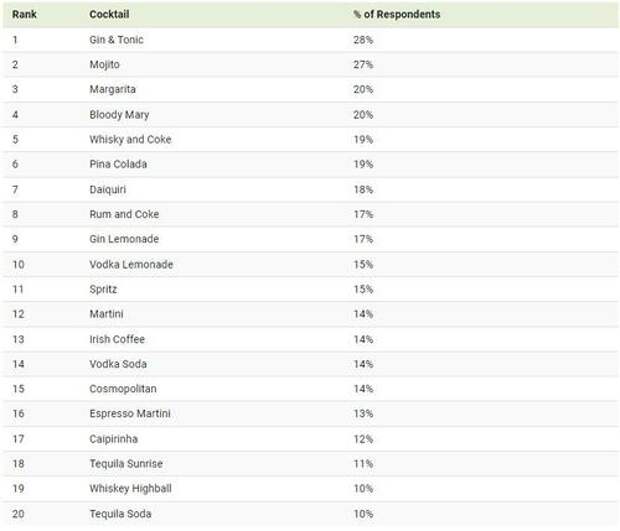Click the Caipirinha entry

coord(113,439)
